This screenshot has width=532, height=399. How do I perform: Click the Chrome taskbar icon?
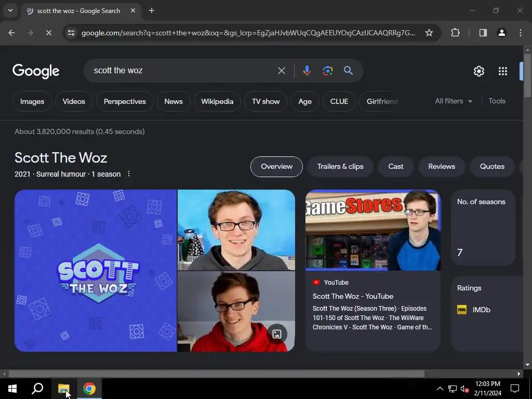click(89, 389)
